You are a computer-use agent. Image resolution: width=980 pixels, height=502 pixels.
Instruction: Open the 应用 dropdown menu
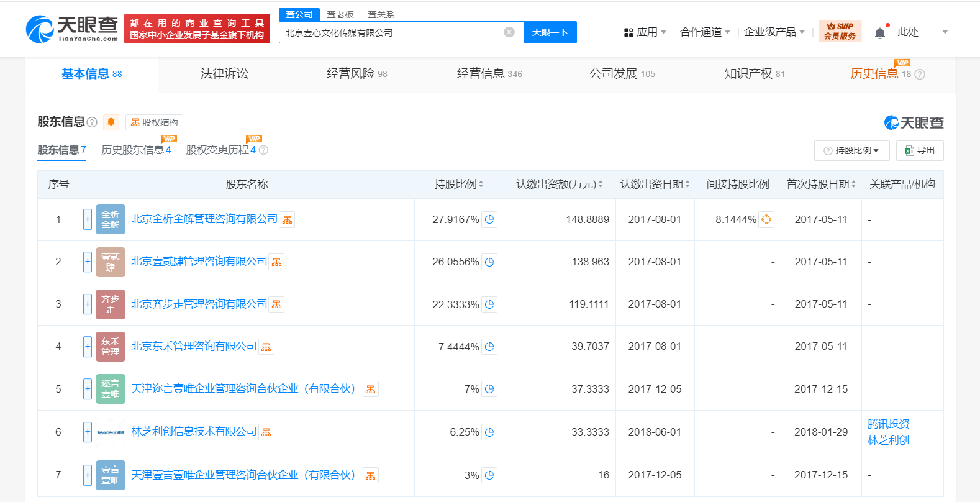pyautogui.click(x=645, y=32)
